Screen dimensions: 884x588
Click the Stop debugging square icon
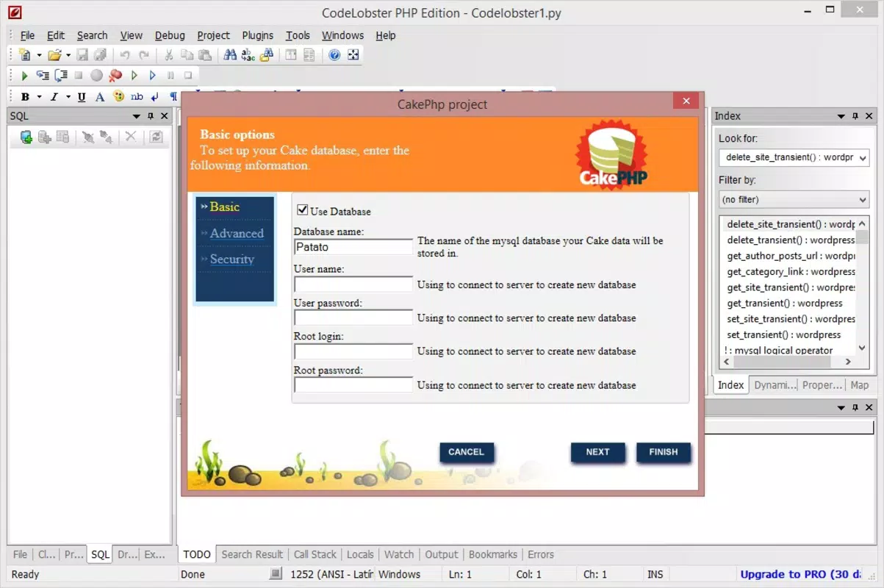click(79, 75)
